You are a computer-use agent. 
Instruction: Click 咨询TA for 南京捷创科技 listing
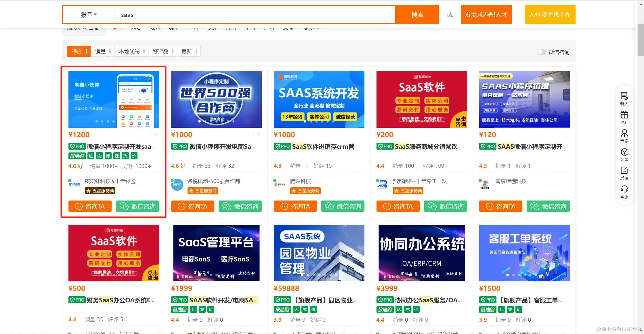click(501, 206)
